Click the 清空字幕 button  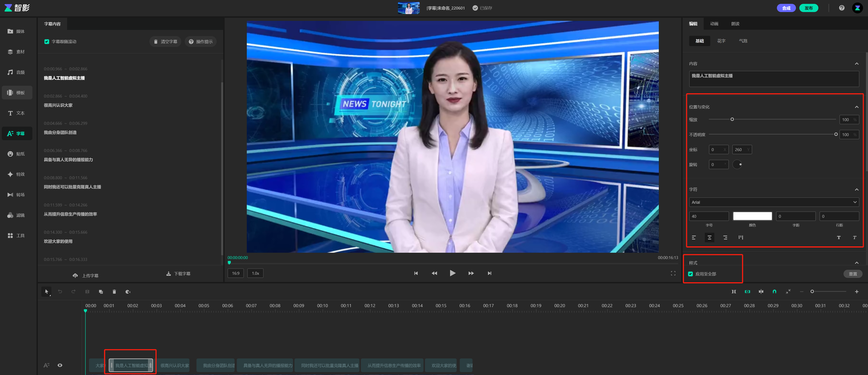[x=165, y=42]
